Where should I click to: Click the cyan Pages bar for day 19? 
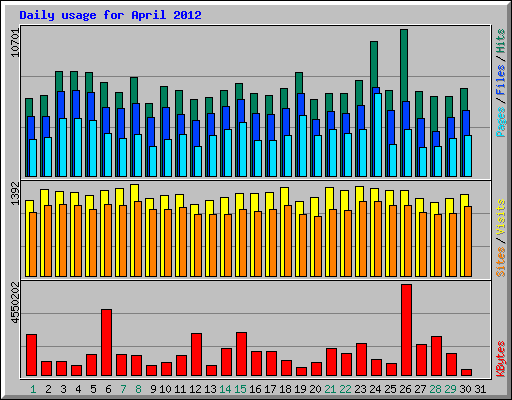[x=303, y=146]
